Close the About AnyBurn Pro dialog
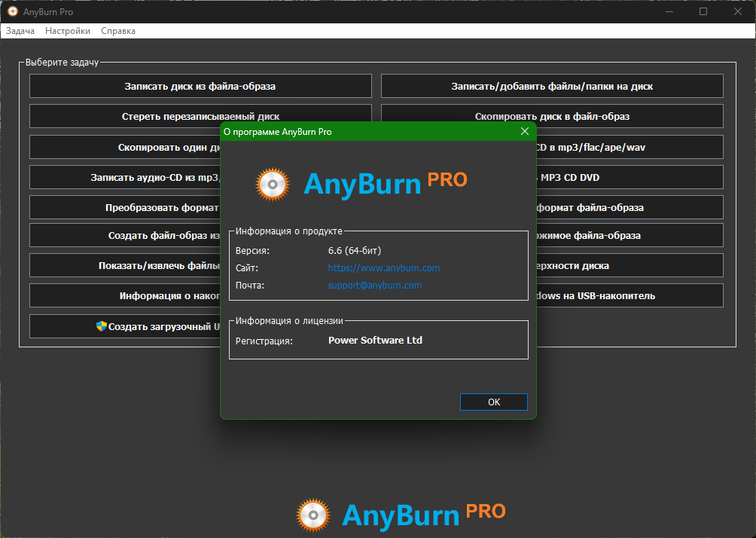Viewport: 756px width, 538px height. [525, 131]
